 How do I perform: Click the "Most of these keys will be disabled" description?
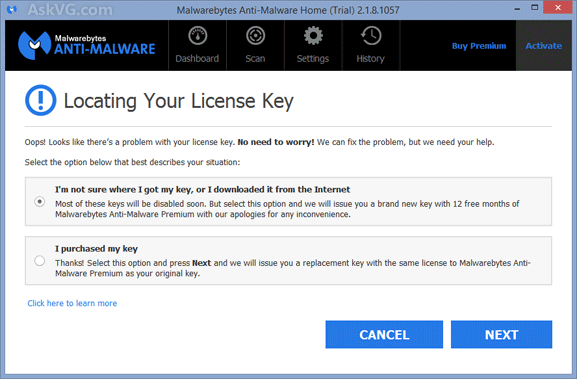coord(287,209)
